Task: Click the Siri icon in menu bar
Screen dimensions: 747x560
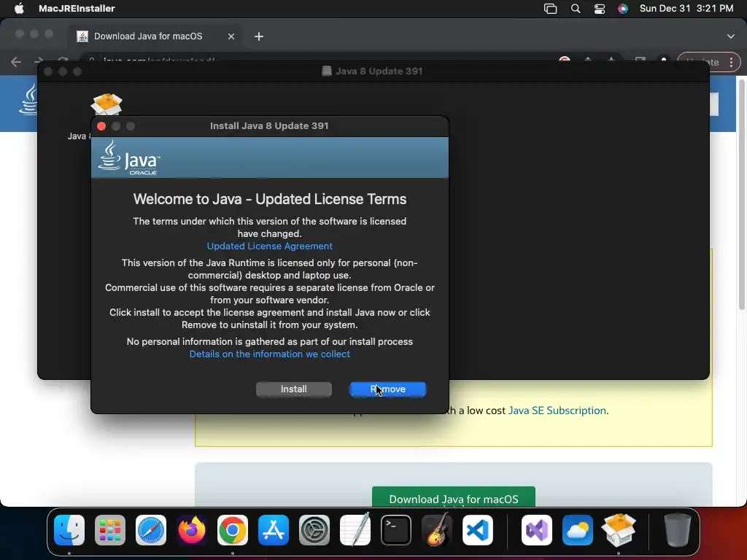Action: click(x=623, y=9)
